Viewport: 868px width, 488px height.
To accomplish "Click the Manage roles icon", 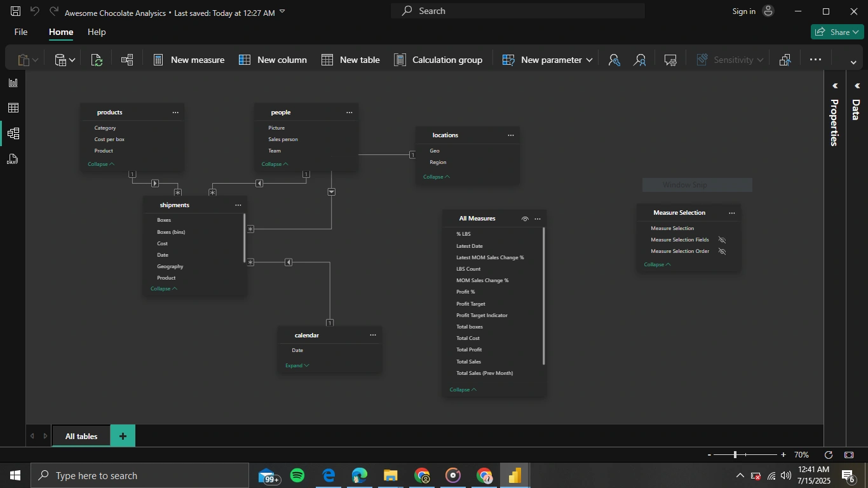I will pos(614,60).
